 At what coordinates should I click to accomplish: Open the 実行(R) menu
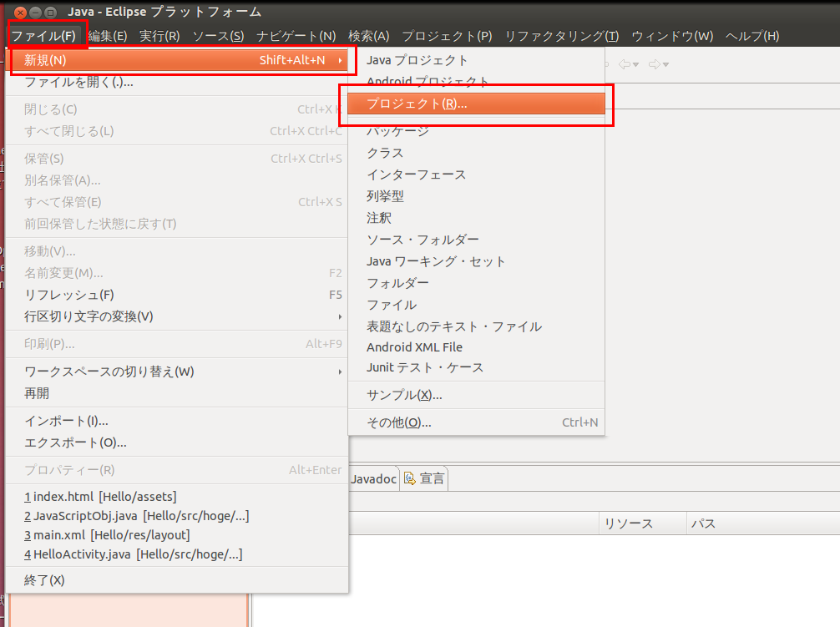point(159,36)
